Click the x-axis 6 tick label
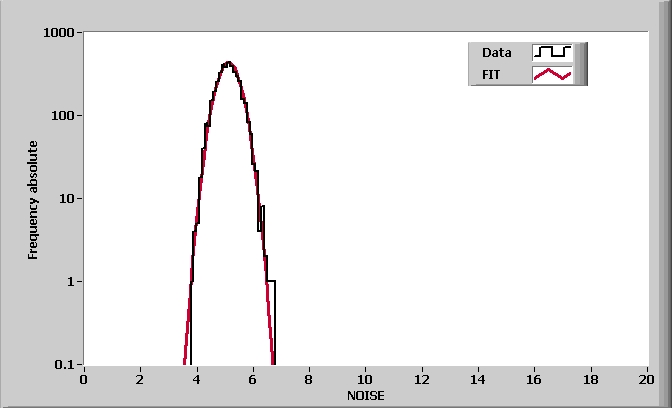 click(253, 378)
